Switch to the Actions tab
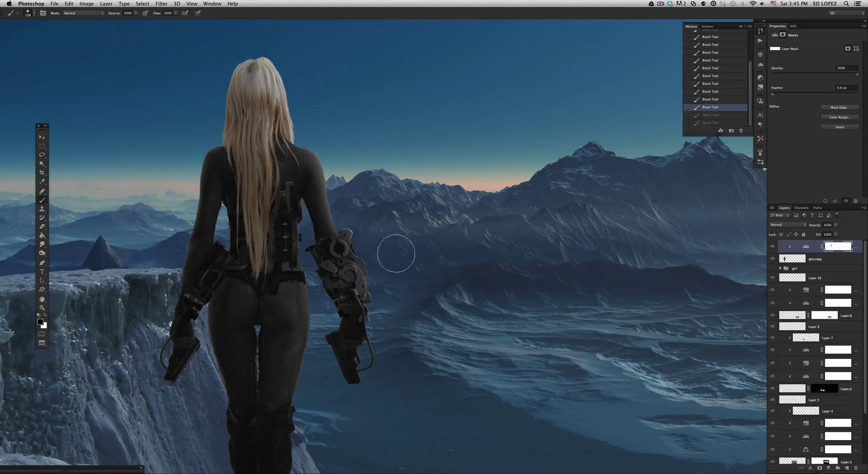This screenshot has width=868, height=474. 708,26
